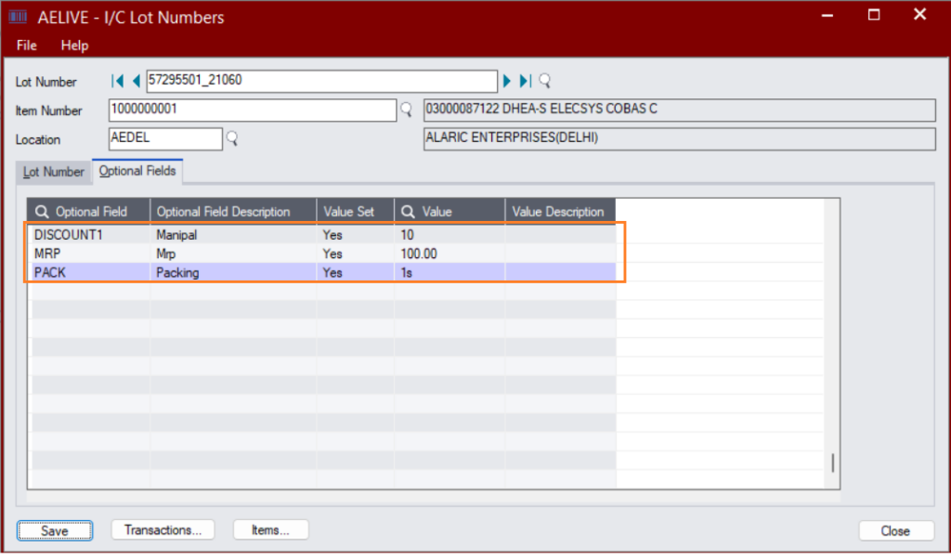Open the Location finder
The width and height of the screenshot is (951, 560).
coord(232,139)
